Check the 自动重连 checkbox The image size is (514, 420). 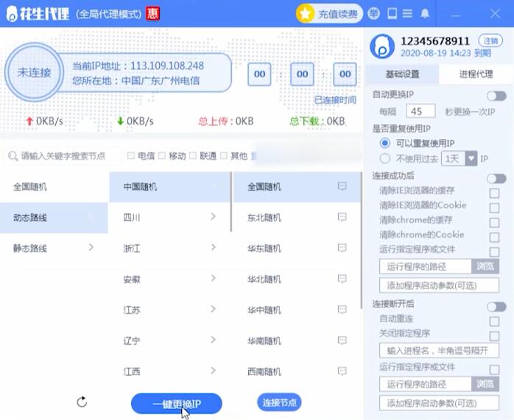[494, 321]
